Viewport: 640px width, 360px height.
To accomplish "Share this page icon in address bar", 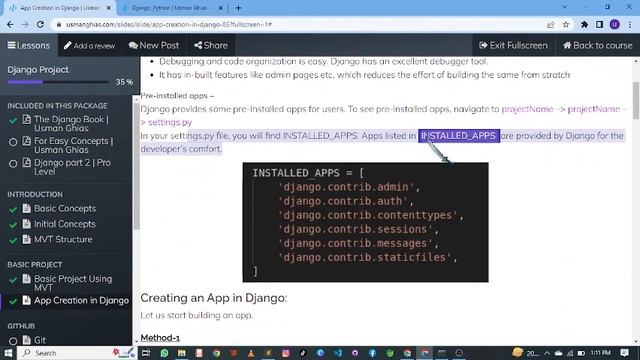I will 551,24.
